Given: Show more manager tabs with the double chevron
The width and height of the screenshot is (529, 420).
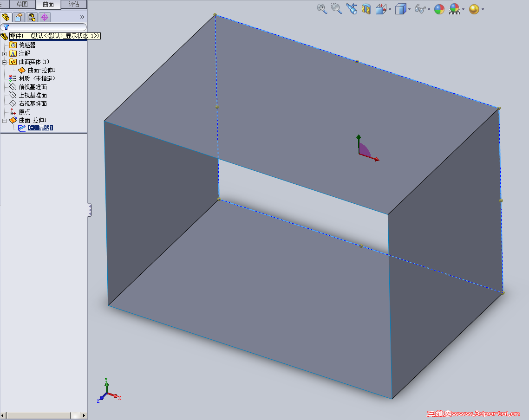Looking at the screenshot, I should pos(82,17).
